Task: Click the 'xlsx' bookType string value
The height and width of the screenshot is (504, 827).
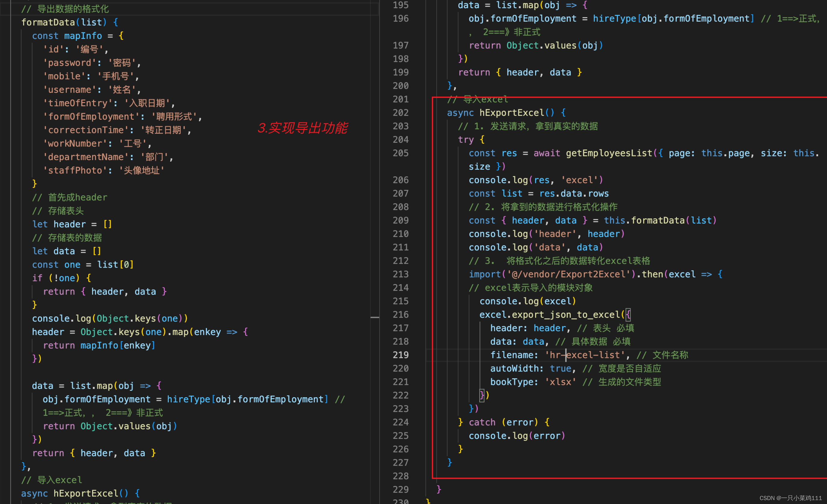Action: [560, 382]
